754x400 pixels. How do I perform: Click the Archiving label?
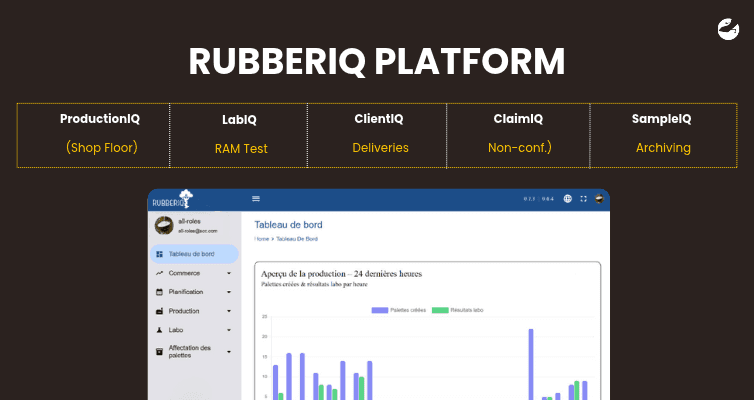pos(663,148)
